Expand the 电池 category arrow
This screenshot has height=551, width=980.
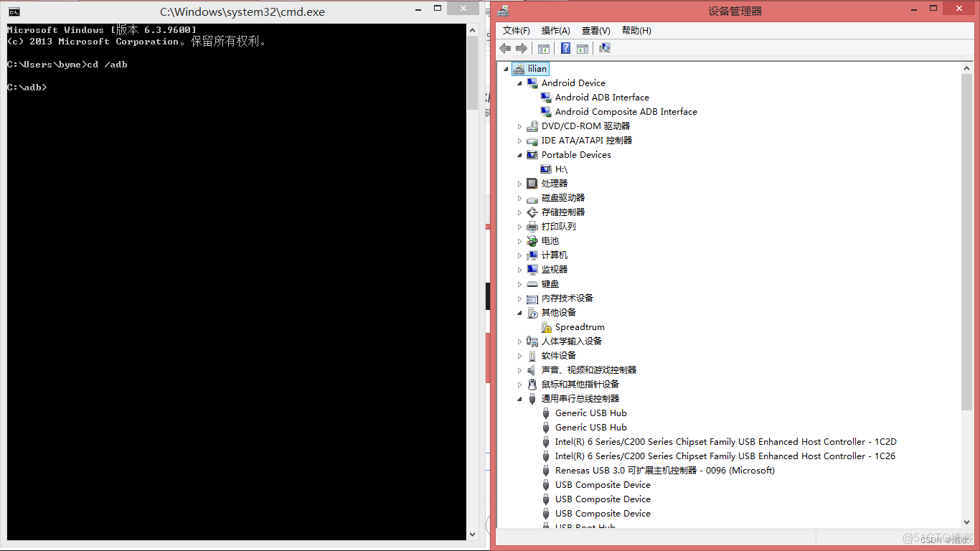tap(520, 241)
